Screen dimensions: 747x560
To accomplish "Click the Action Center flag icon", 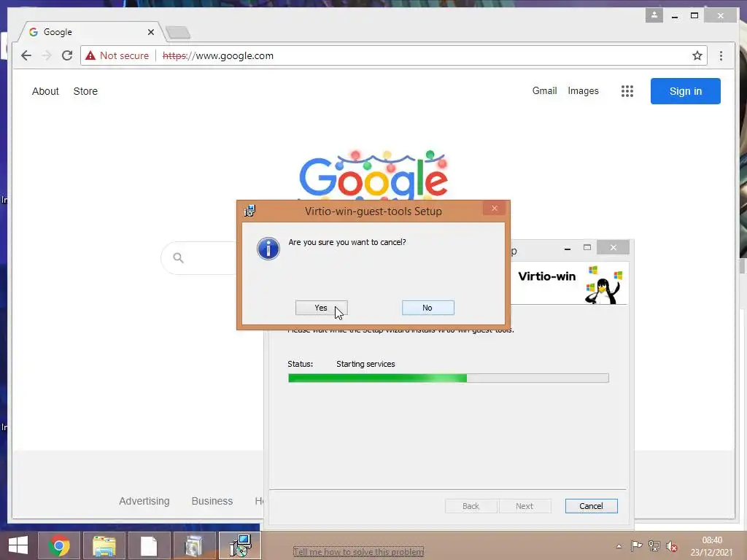I will tap(636, 546).
